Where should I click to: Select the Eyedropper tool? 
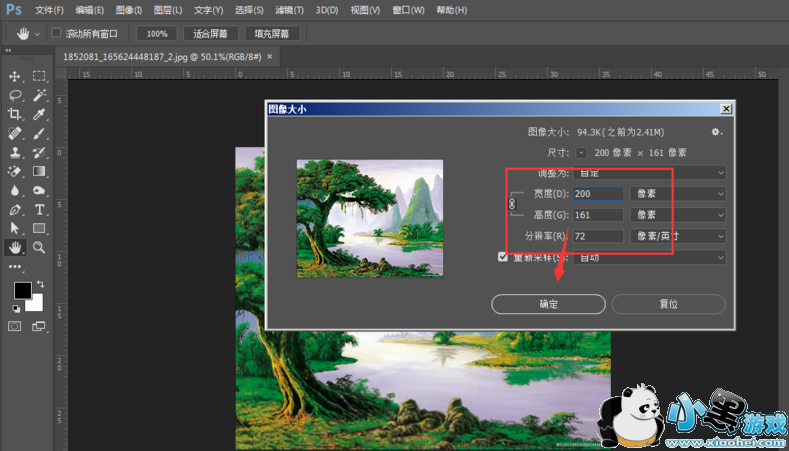[39, 114]
